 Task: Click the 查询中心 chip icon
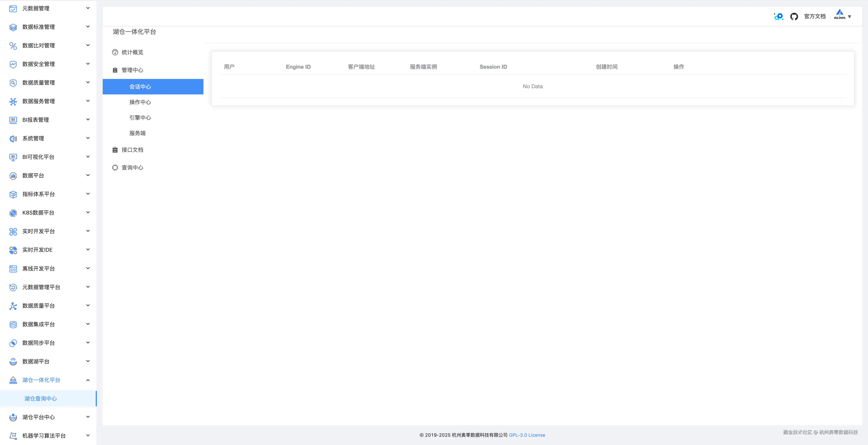115,168
